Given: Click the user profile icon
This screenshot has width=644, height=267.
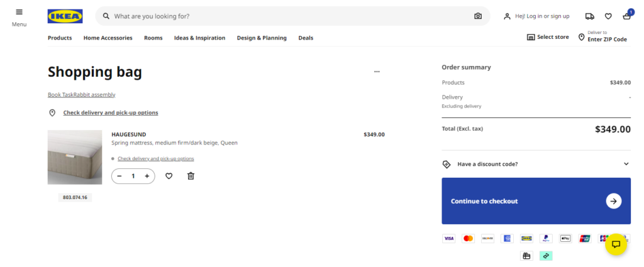Looking at the screenshot, I should pos(508,16).
